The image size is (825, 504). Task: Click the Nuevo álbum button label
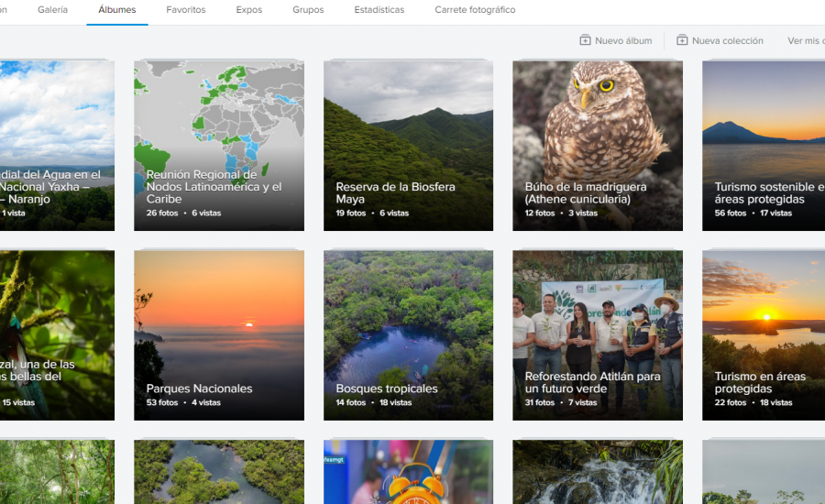623,40
